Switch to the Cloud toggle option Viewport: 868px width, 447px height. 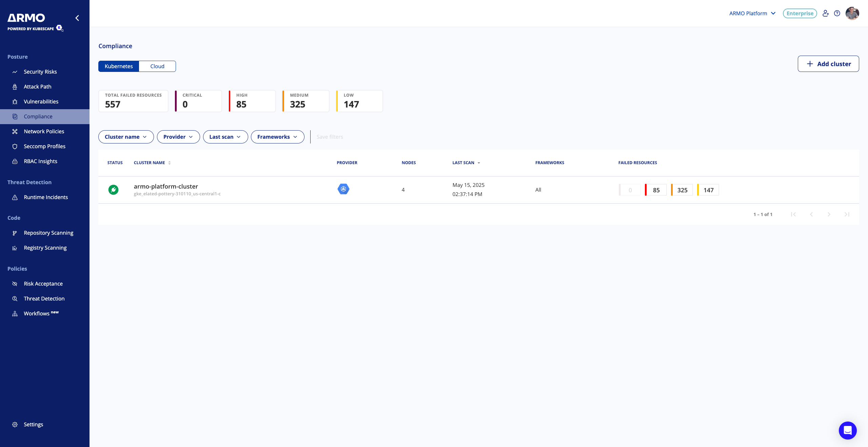157,66
